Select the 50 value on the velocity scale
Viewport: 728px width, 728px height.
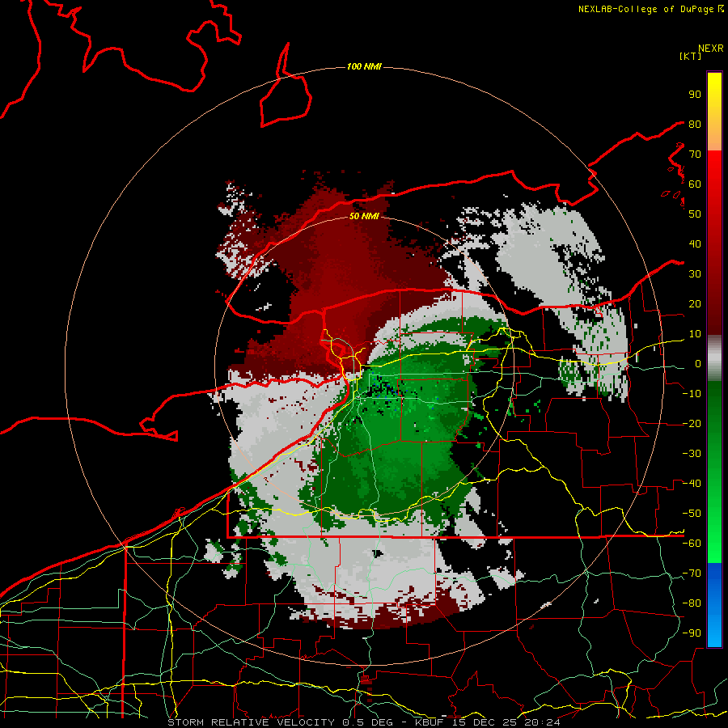click(x=695, y=214)
